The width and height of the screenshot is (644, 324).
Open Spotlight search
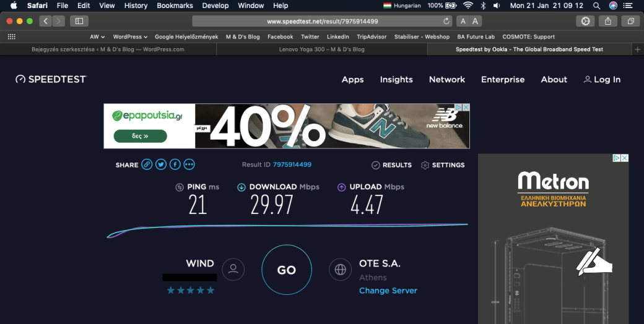tap(596, 6)
